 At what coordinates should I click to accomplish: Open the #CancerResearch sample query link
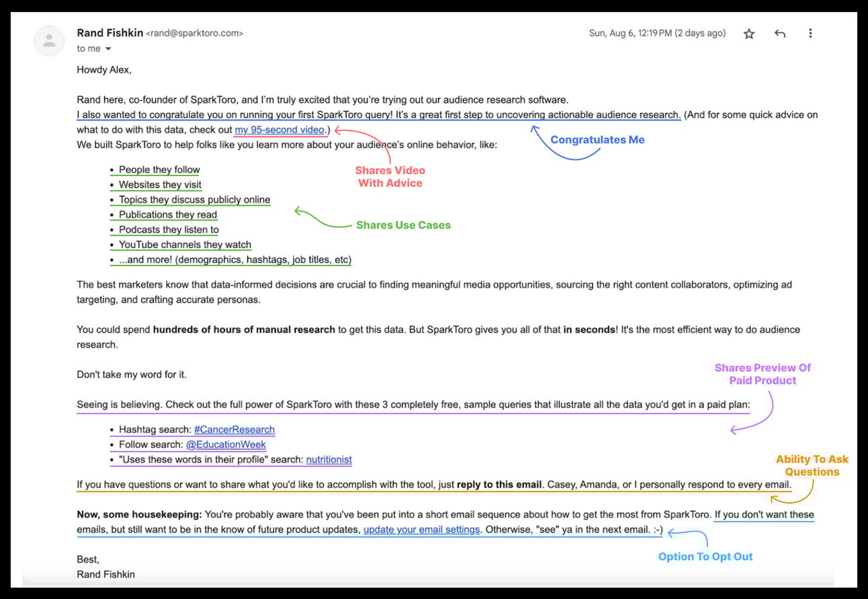[234, 430]
